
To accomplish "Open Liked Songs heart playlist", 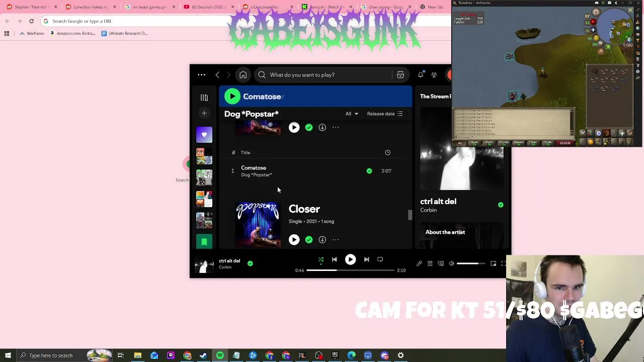I will [204, 135].
